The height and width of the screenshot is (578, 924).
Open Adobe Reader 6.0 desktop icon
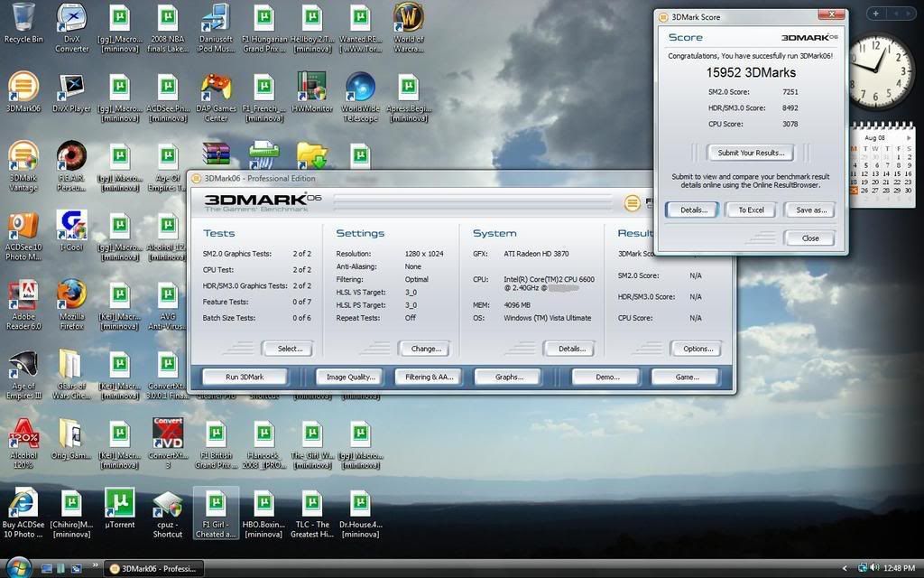pyautogui.click(x=23, y=305)
